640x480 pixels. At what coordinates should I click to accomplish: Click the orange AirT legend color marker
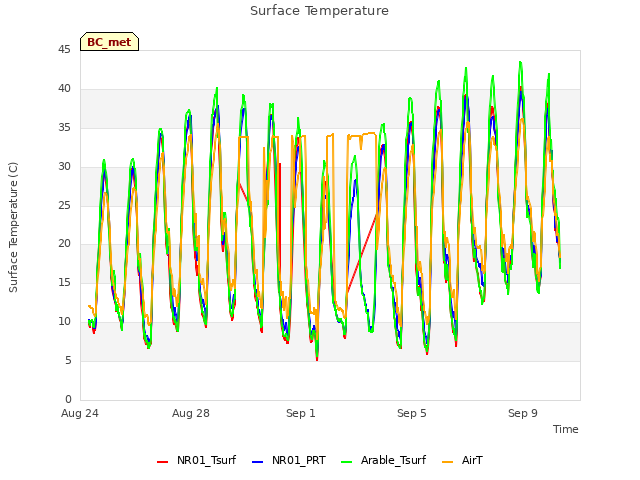coord(448,462)
